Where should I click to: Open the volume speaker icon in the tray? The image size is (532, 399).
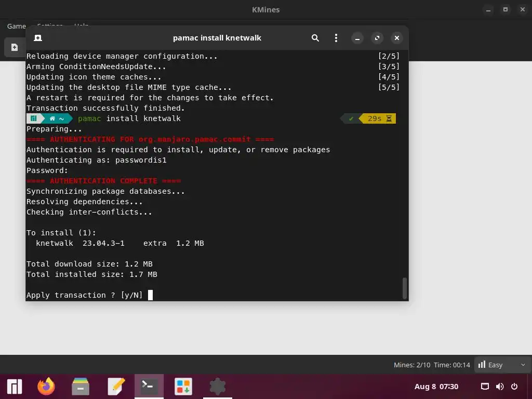[500, 387]
